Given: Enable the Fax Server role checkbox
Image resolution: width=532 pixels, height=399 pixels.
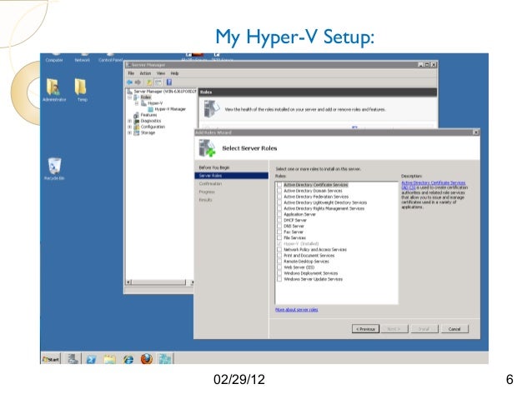Looking at the screenshot, I should (279, 232).
